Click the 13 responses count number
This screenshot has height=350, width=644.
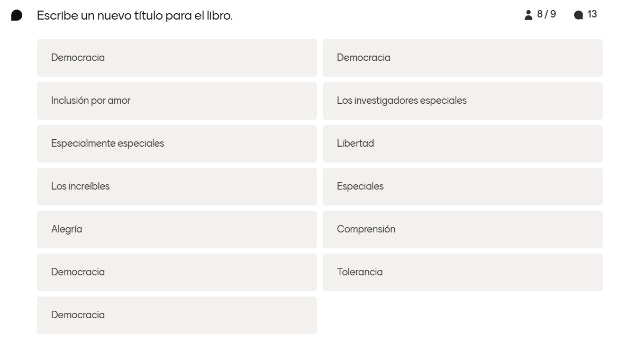tap(592, 14)
